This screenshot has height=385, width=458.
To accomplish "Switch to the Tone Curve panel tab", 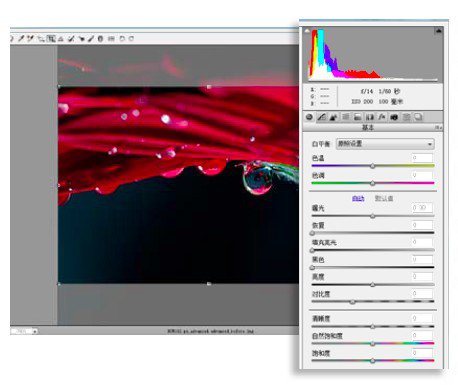I will click(321, 117).
